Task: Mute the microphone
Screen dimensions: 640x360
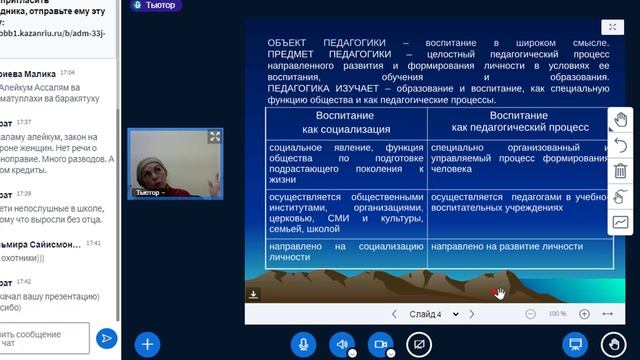Action: (x=303, y=344)
